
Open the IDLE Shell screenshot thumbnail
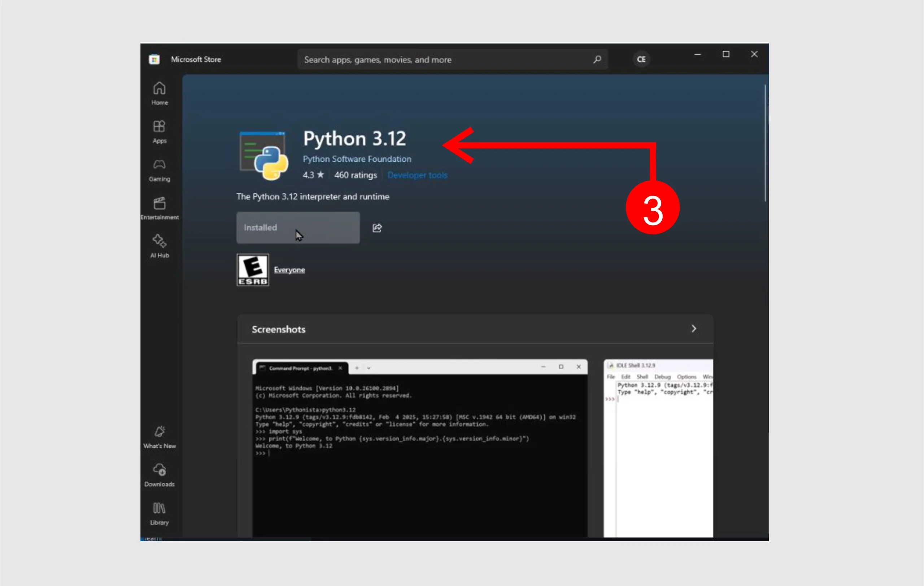(658, 448)
